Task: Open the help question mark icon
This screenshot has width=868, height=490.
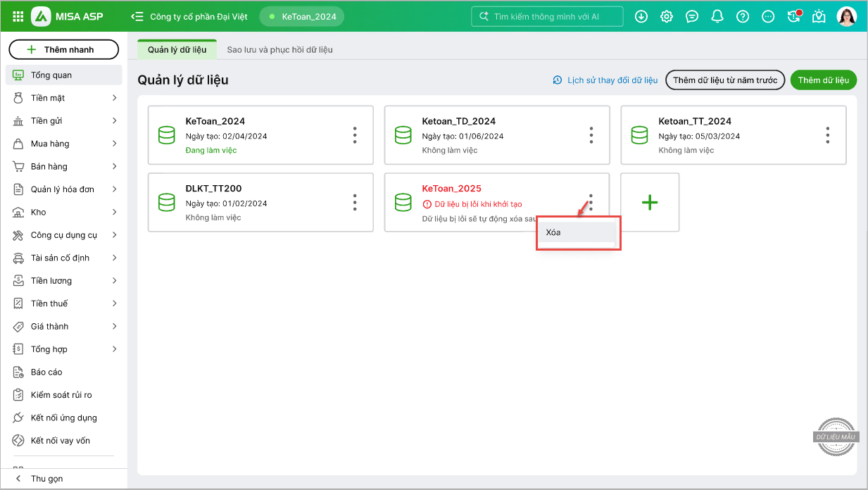Action: (742, 16)
